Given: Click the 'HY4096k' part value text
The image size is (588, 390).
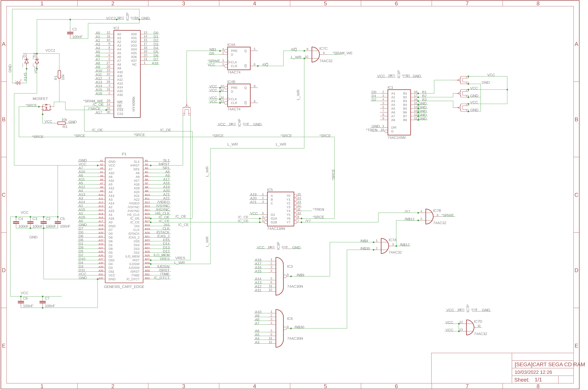Looking at the screenshot, I should [x=134, y=104].
